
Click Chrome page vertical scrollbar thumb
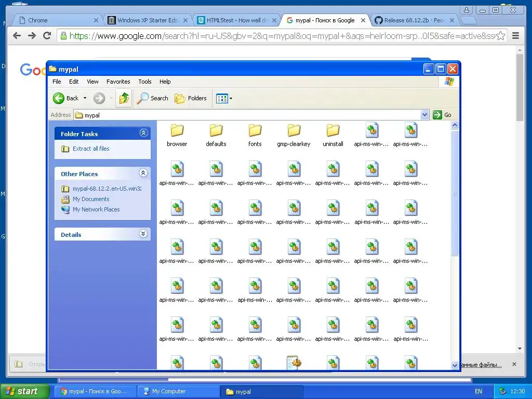[x=520, y=87]
